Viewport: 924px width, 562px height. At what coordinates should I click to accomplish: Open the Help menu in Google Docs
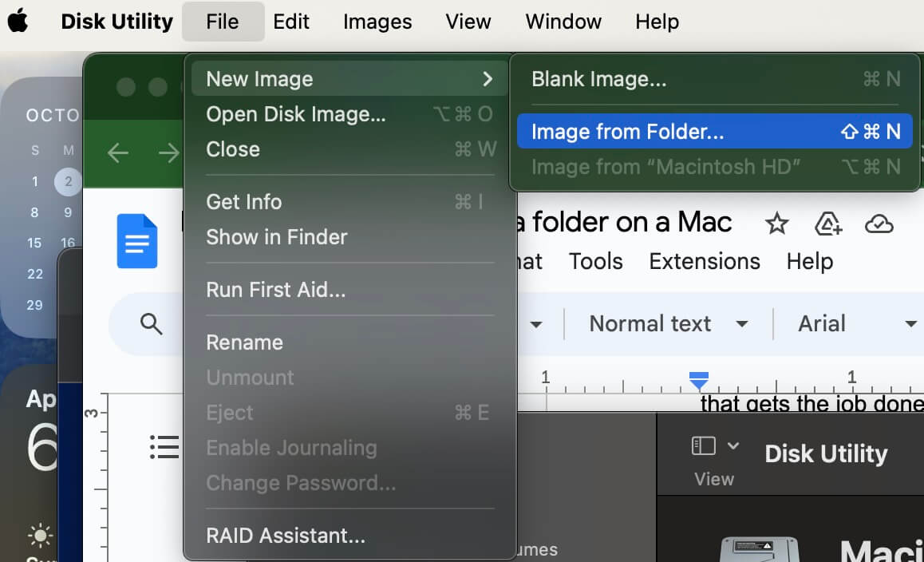point(810,261)
